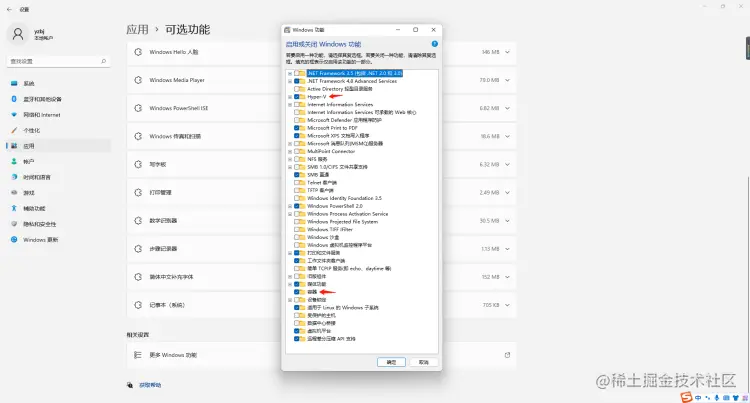
Task: Open Windows 更新 (Update) settings
Action: click(58, 240)
